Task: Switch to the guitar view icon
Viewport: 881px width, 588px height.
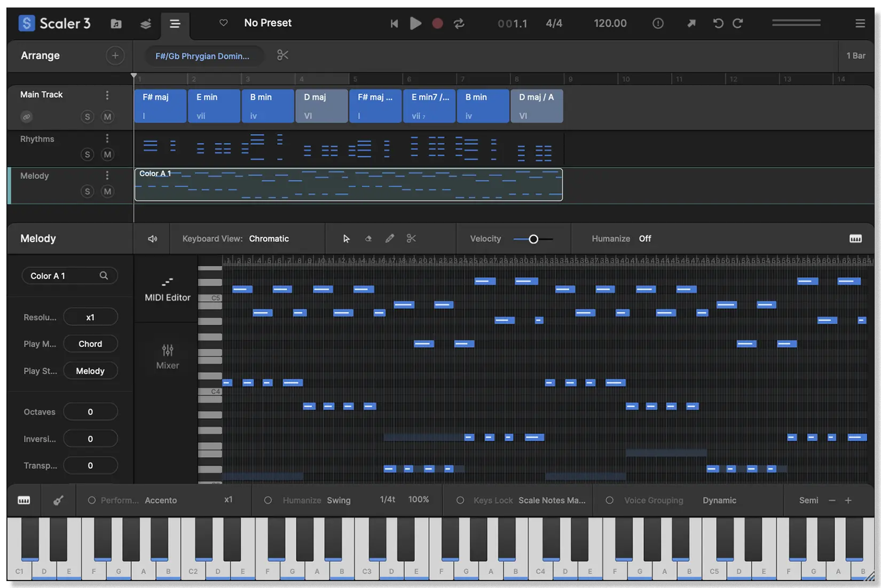Action: [58, 500]
